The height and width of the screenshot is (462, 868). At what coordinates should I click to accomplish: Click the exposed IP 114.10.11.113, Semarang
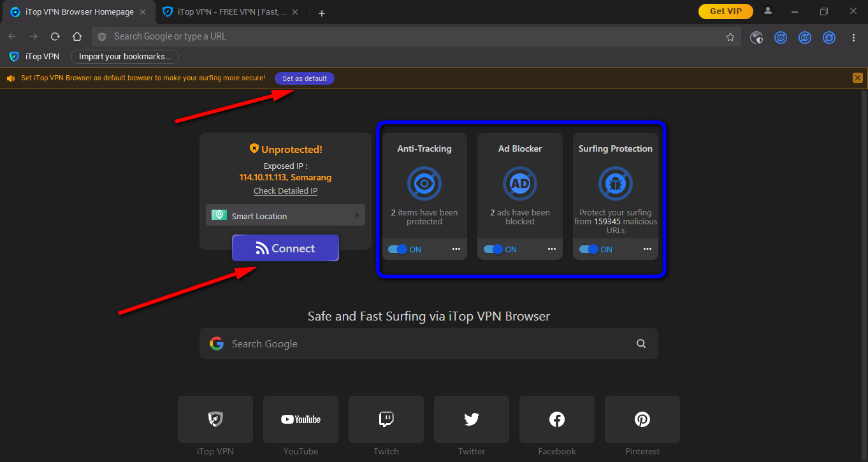285,178
